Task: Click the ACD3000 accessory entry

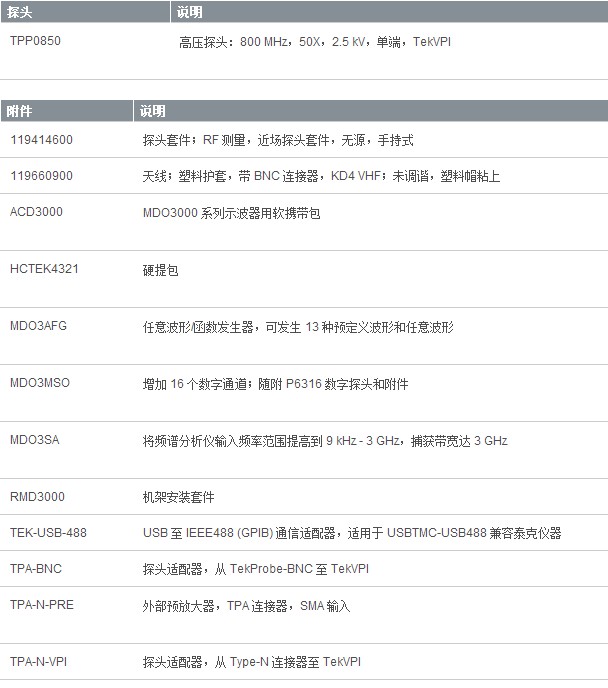Action: (x=39, y=213)
